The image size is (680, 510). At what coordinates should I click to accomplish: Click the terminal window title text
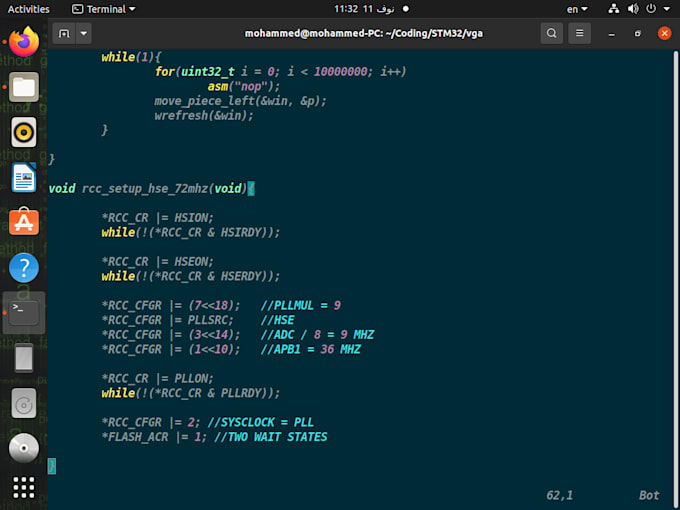click(364, 33)
